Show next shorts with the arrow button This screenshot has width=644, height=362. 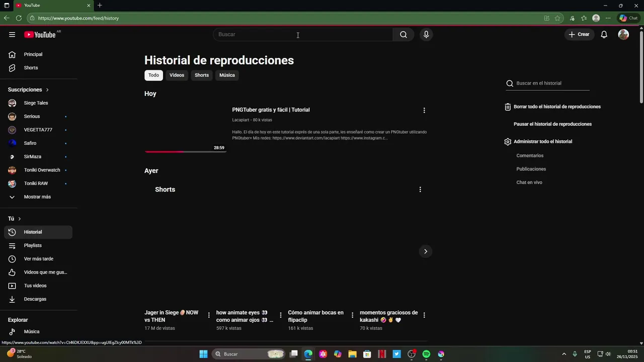[426, 251]
